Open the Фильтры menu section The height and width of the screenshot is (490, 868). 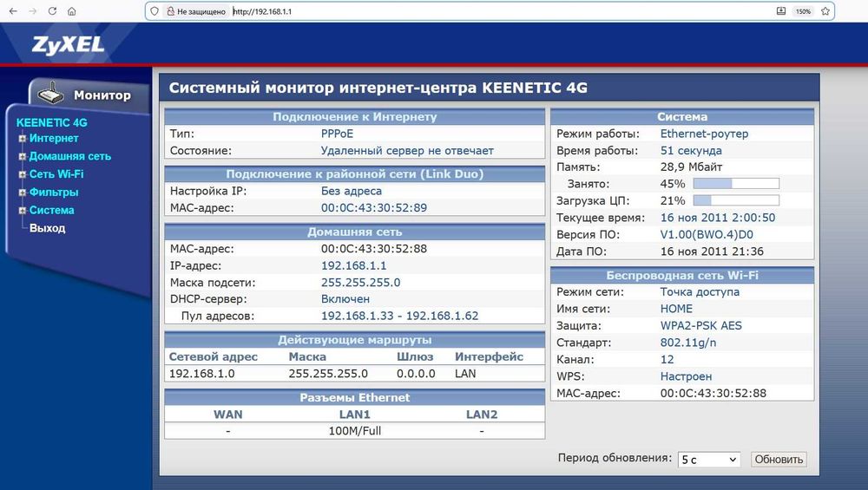[54, 193]
